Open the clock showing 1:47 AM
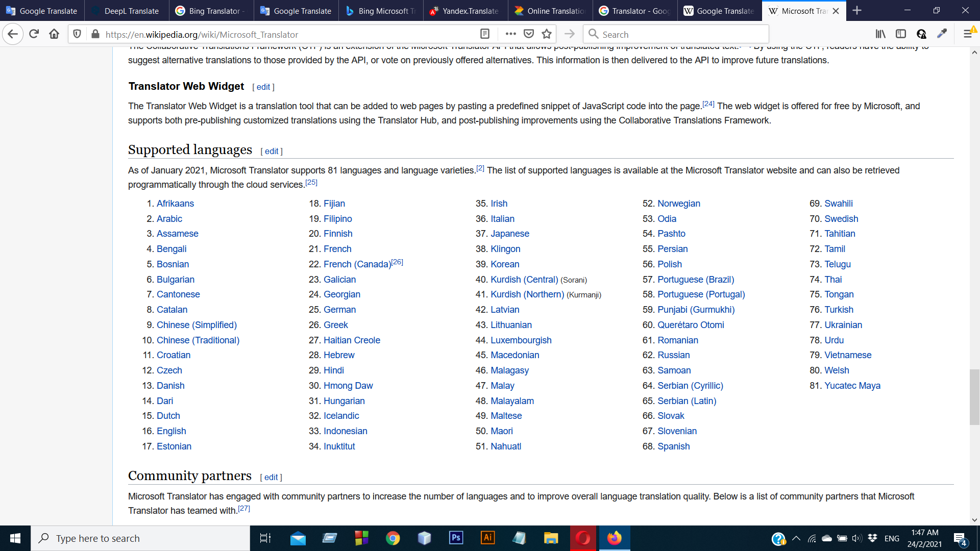This screenshot has width=980, height=551. pyautogui.click(x=924, y=538)
